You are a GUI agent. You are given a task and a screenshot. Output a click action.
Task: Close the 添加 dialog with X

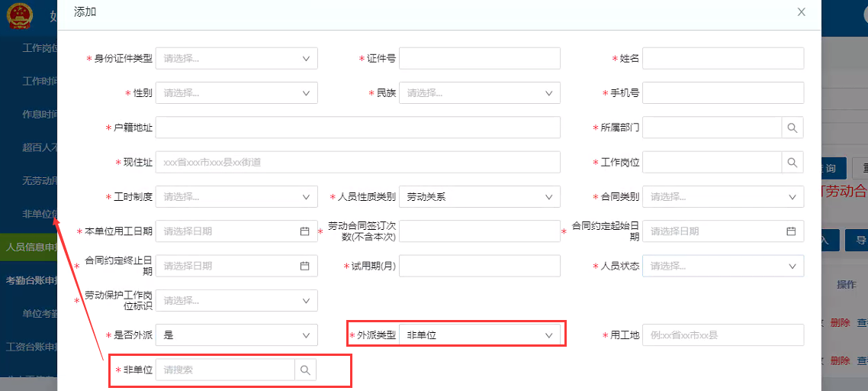click(801, 12)
